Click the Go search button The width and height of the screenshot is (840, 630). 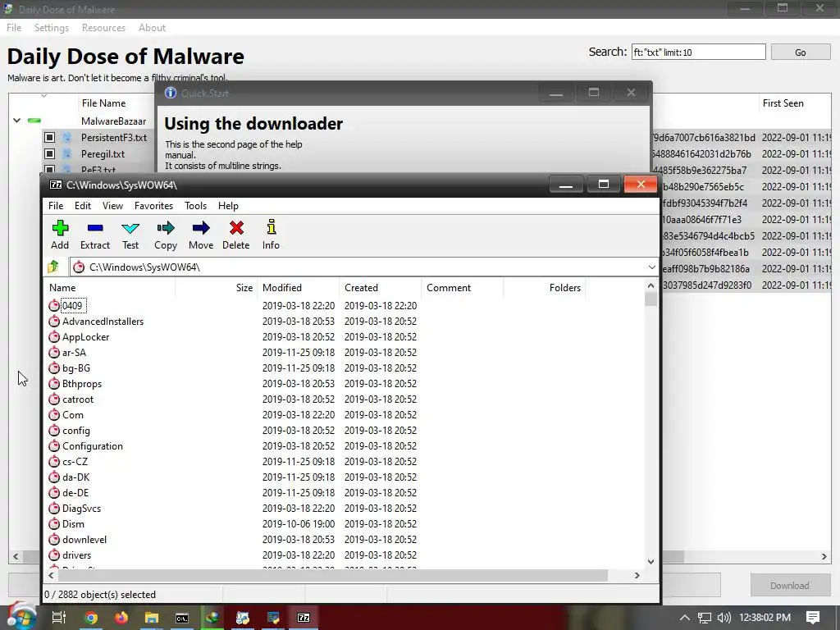pyautogui.click(x=801, y=52)
